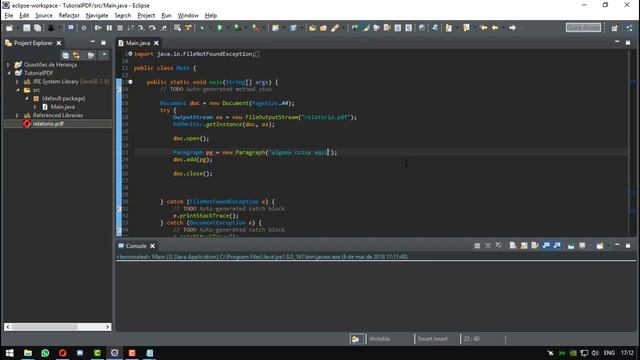Close the Main.java editor tab

pyautogui.click(x=156, y=43)
